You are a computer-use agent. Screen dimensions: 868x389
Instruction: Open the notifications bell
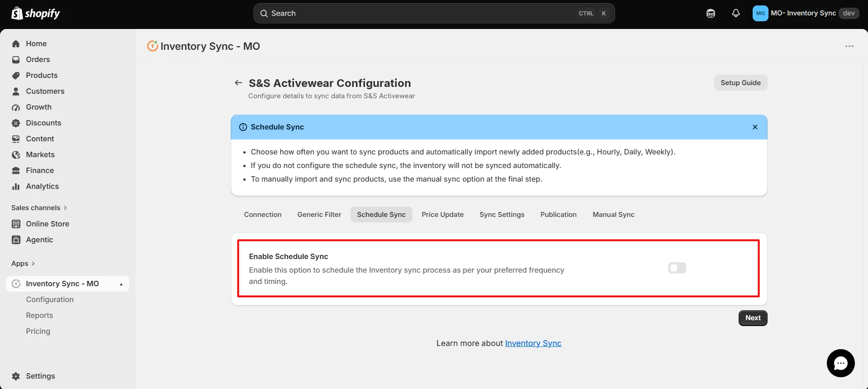coord(736,14)
